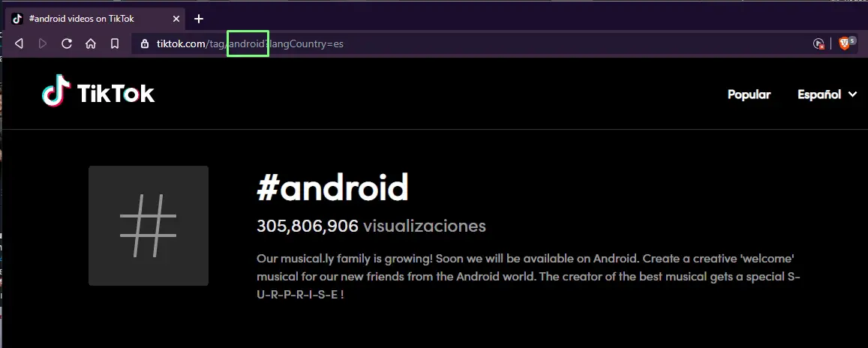Click the blocked media icon in address bar

(x=818, y=43)
